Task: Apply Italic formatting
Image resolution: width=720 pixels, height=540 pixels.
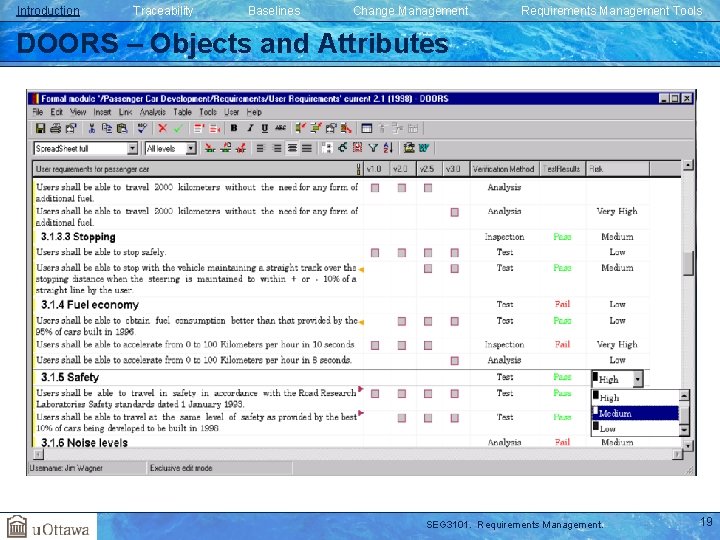Action: pyautogui.click(x=250, y=129)
